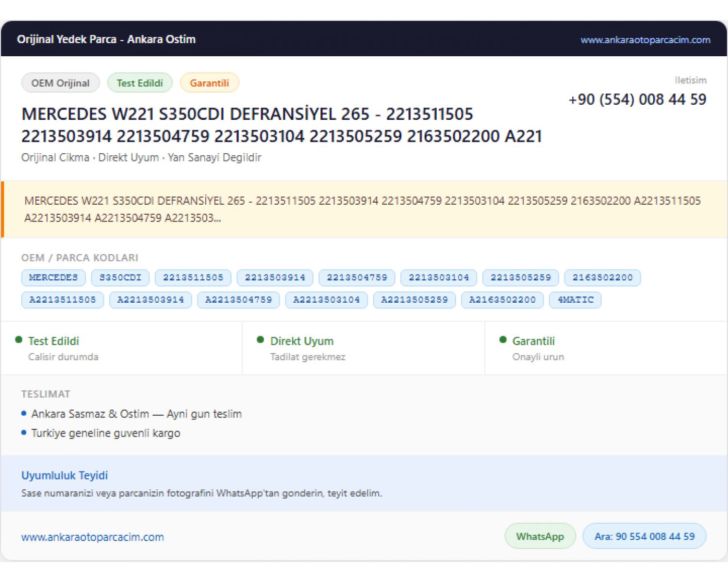Click the green dot beside Garantili feature
Viewport: 728px width, 582px height.
pyautogui.click(x=503, y=339)
